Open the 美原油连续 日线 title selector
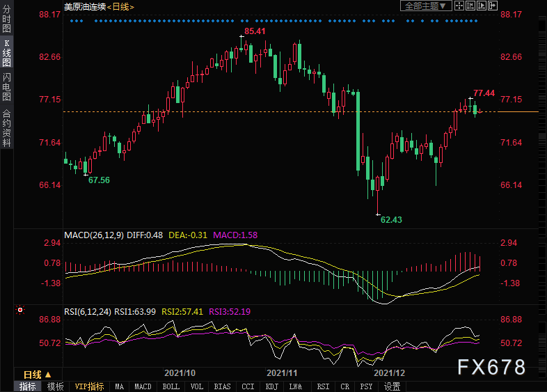Image resolution: width=547 pixels, height=392 pixels. [99, 7]
